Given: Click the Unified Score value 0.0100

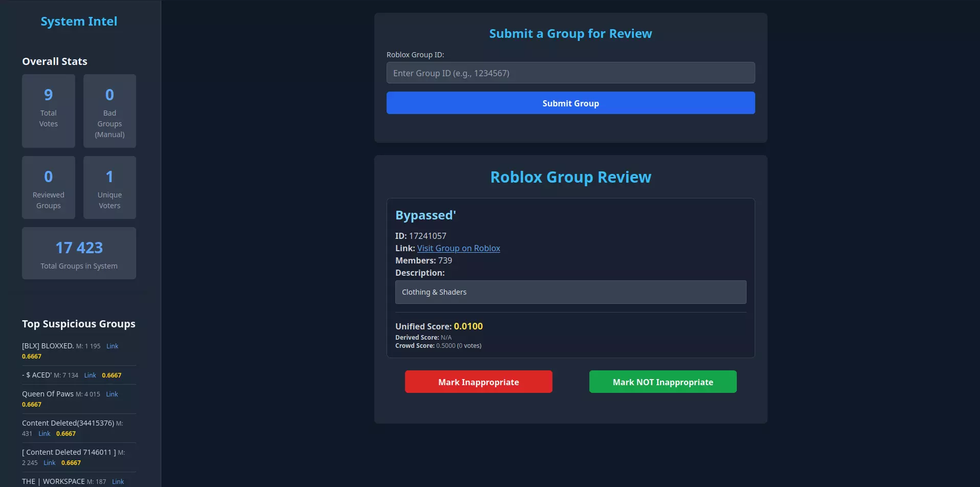Looking at the screenshot, I should pos(468,326).
